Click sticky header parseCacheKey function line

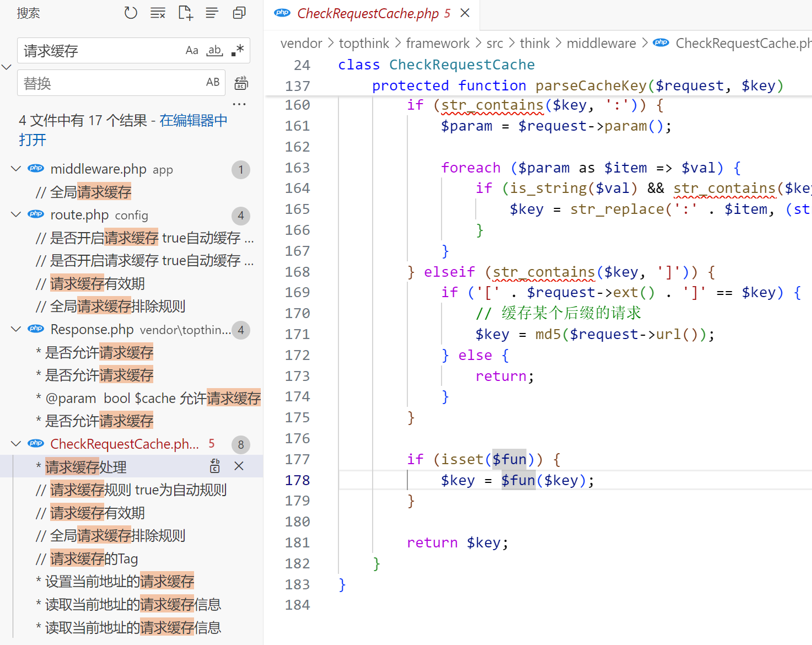pyautogui.click(x=578, y=85)
